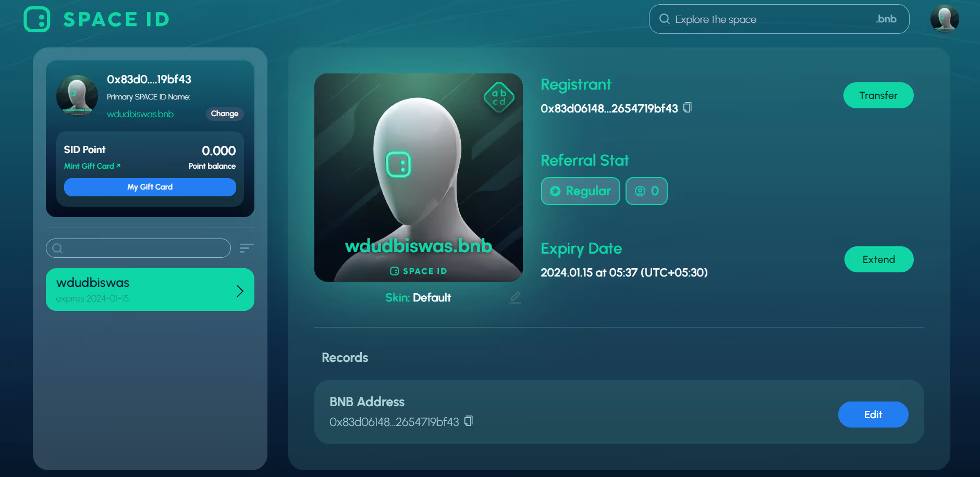The image size is (980, 477).
Task: Click the abcd badge on NFT card
Action: click(499, 97)
